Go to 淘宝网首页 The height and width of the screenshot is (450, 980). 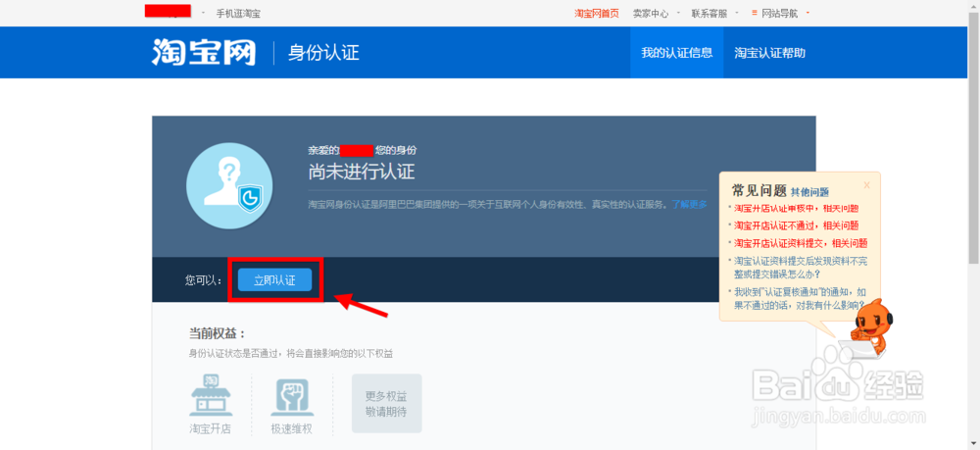597,13
